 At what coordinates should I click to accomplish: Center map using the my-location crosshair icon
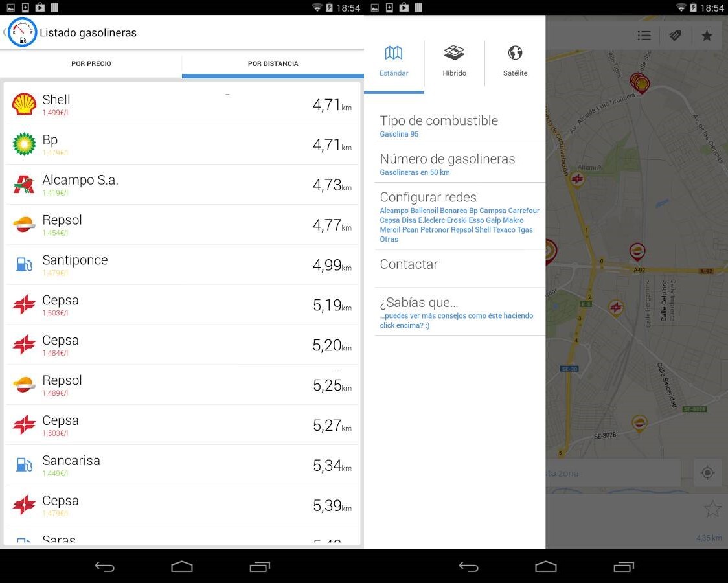click(707, 474)
